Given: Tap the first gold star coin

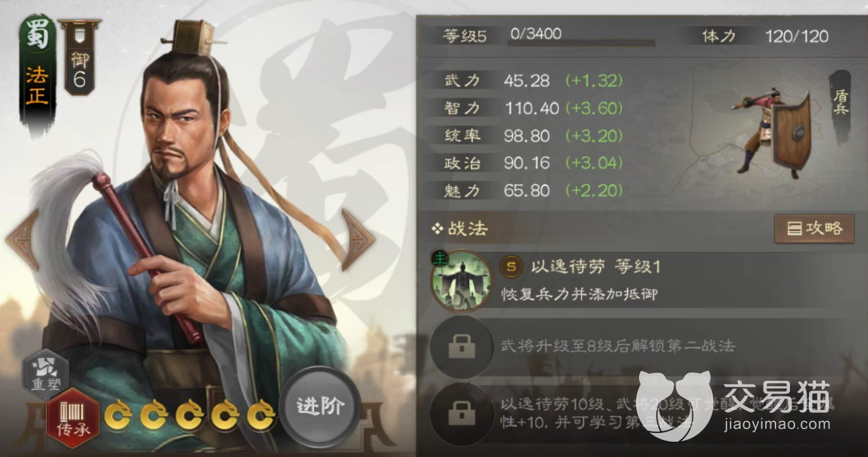Looking at the screenshot, I should coord(118,415).
